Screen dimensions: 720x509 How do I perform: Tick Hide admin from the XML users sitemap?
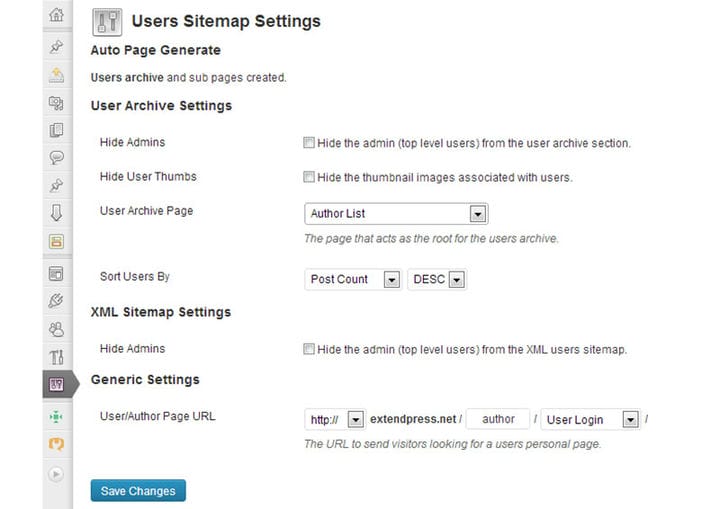[309, 349]
